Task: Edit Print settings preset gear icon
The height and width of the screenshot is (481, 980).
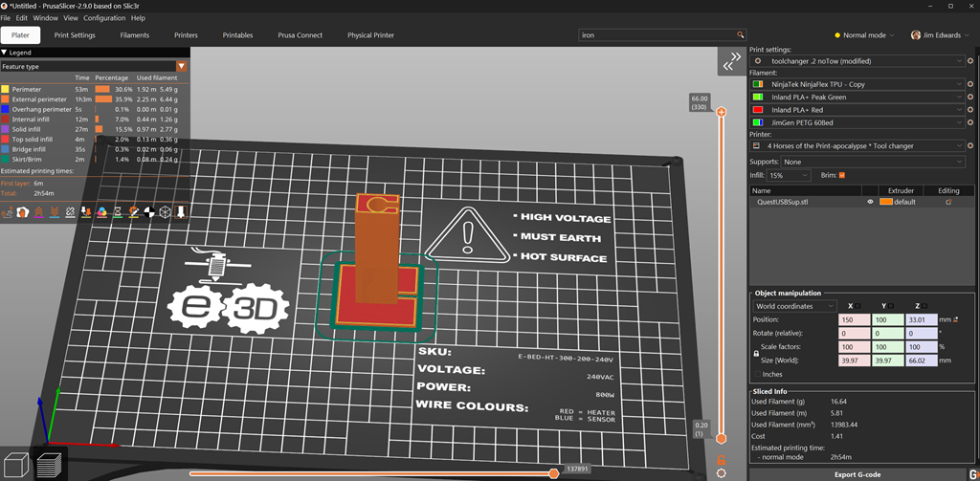Action: coord(970,61)
